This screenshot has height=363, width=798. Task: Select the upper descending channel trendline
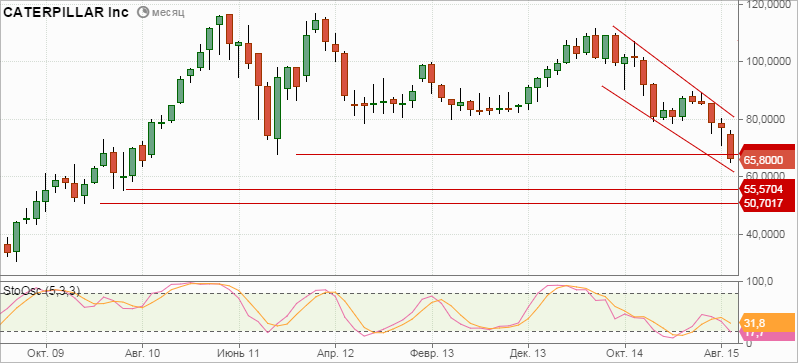pos(673,71)
